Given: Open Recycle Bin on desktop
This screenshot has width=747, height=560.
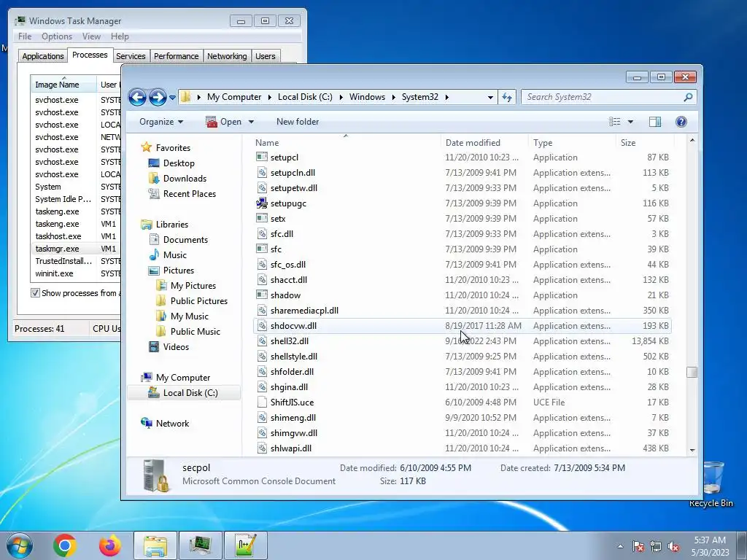Looking at the screenshot, I should [711, 485].
